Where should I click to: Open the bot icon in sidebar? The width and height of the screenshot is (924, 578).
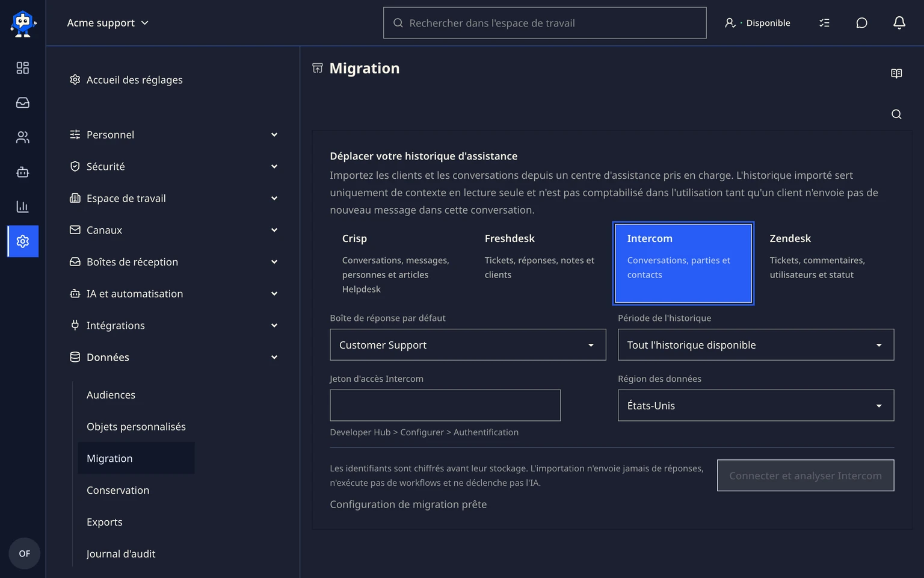point(23,172)
